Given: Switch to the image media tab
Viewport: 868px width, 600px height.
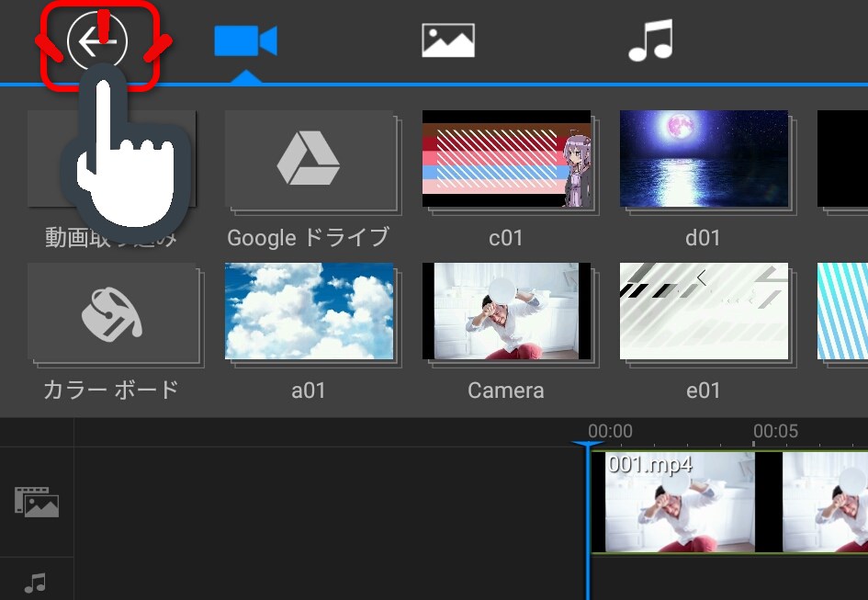Looking at the screenshot, I should coord(448,41).
